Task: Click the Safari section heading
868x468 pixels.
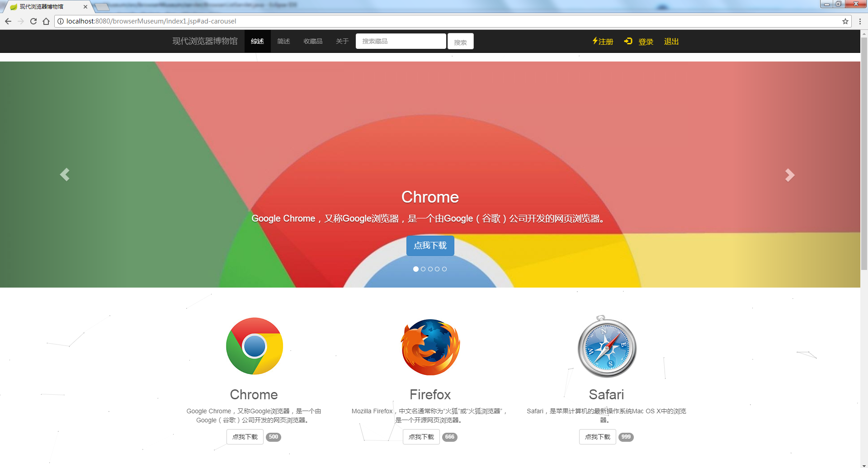Action: [606, 395]
